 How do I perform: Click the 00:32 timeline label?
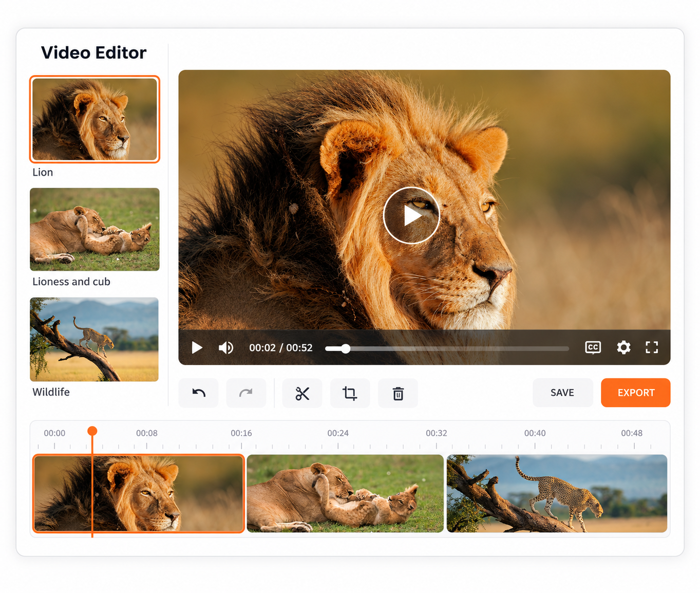point(437,433)
